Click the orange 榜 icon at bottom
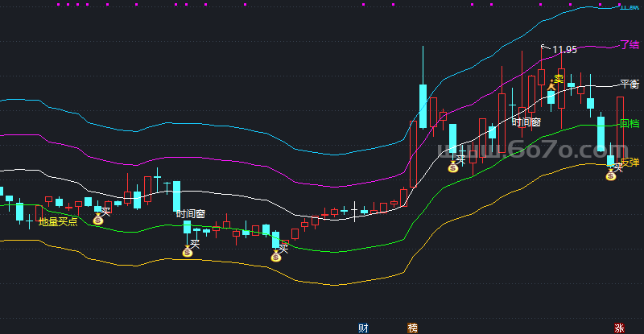Viewport: 644px width, 334px height. (x=413, y=328)
